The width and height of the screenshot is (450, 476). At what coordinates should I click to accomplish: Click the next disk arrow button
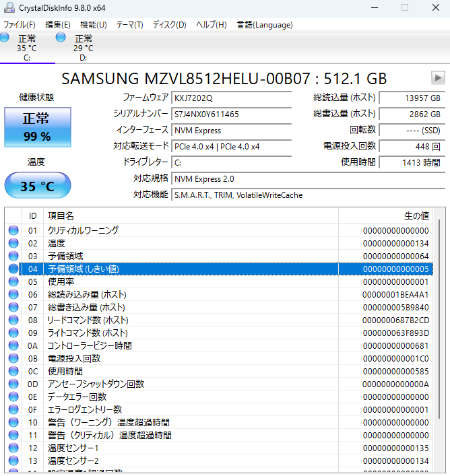pyautogui.click(x=438, y=78)
